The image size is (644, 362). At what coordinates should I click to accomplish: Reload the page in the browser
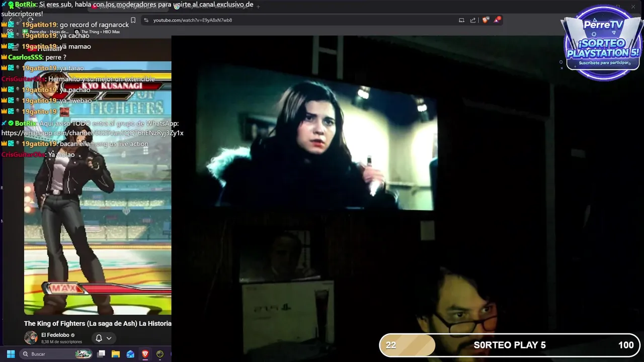pos(30,20)
